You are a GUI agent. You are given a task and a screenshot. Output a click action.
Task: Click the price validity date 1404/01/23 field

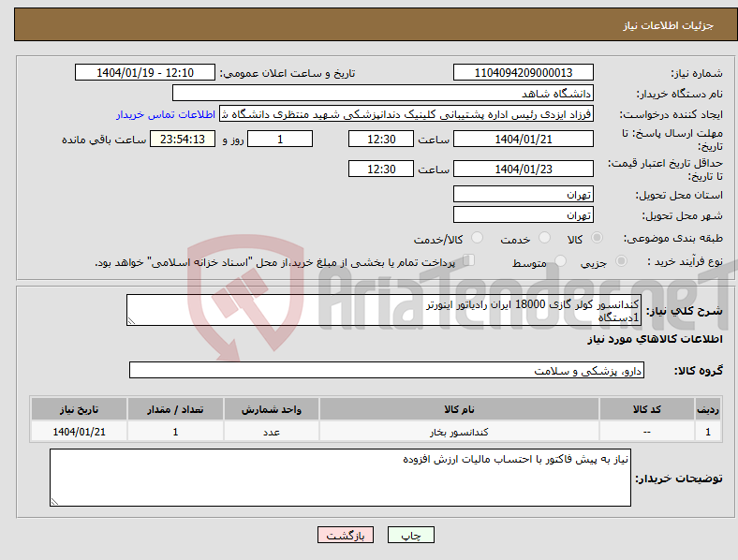524,169
